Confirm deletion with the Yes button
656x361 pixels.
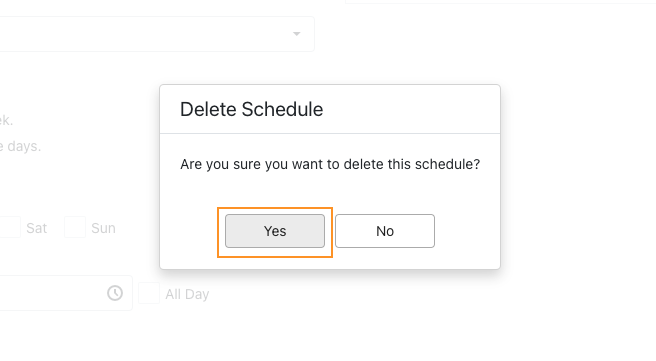[x=275, y=231]
